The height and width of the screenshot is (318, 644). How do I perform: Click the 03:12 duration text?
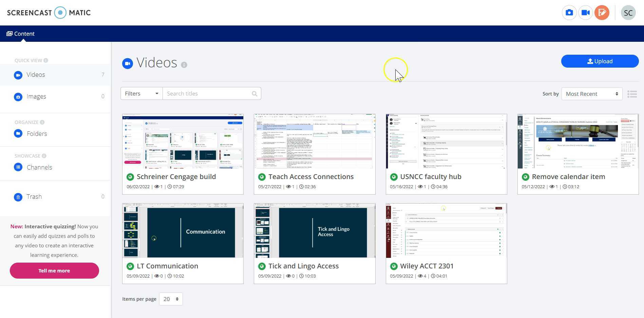[x=573, y=187]
